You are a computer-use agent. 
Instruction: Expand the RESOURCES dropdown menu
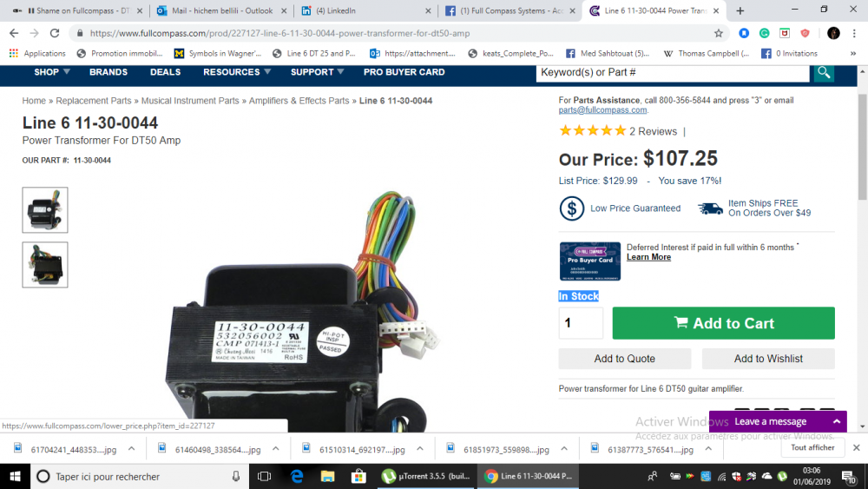click(x=237, y=72)
